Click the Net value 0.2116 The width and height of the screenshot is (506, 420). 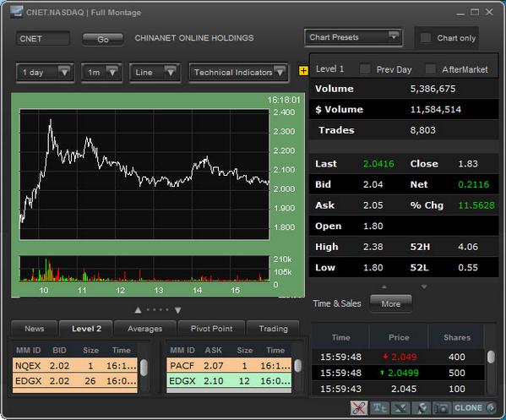pyautogui.click(x=474, y=184)
